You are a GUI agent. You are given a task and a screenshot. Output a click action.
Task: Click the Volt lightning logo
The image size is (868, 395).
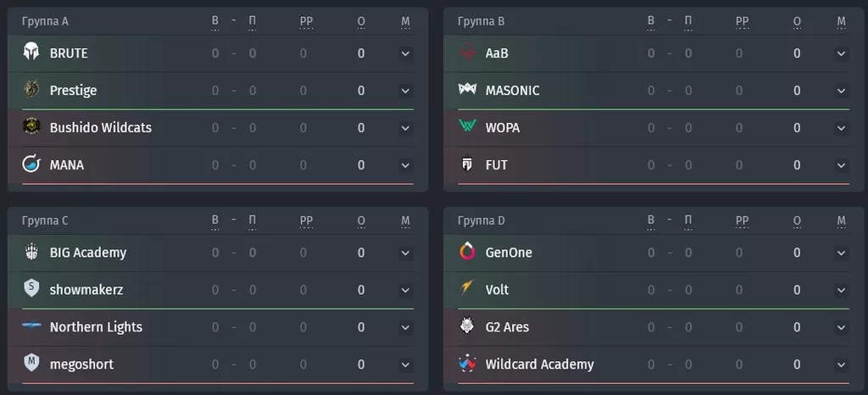click(x=467, y=288)
